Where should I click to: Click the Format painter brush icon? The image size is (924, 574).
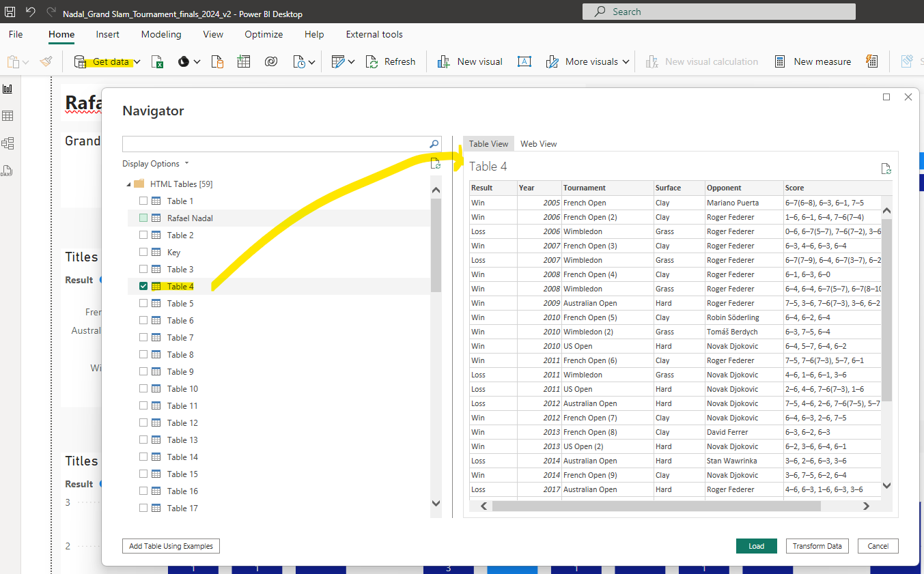pos(46,61)
